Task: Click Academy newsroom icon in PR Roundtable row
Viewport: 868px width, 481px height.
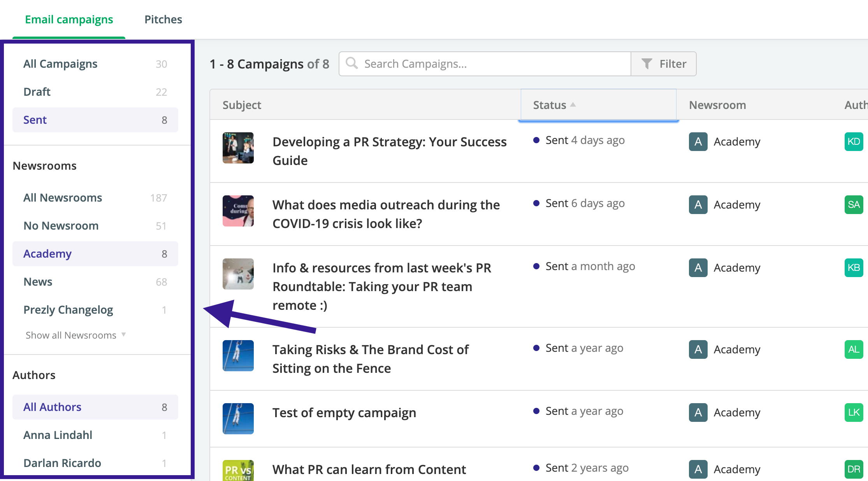Action: coord(698,268)
